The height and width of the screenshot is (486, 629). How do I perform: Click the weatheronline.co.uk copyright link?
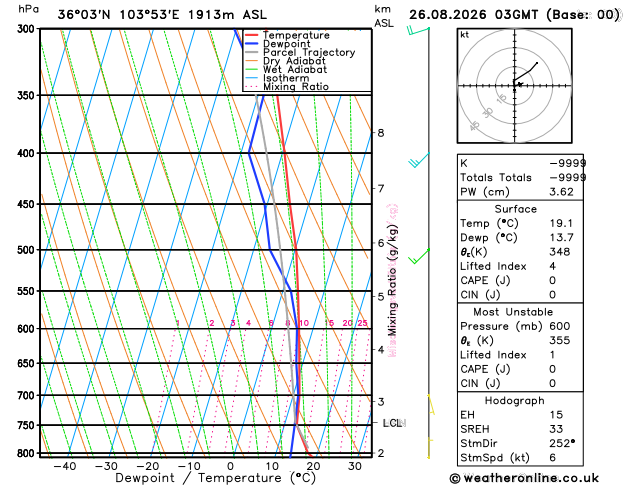[524, 478]
